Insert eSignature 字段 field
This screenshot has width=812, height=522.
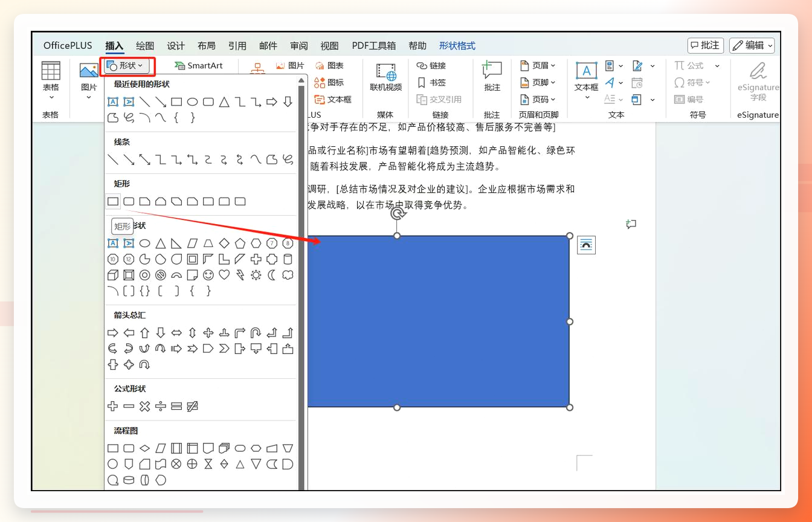tap(758, 80)
